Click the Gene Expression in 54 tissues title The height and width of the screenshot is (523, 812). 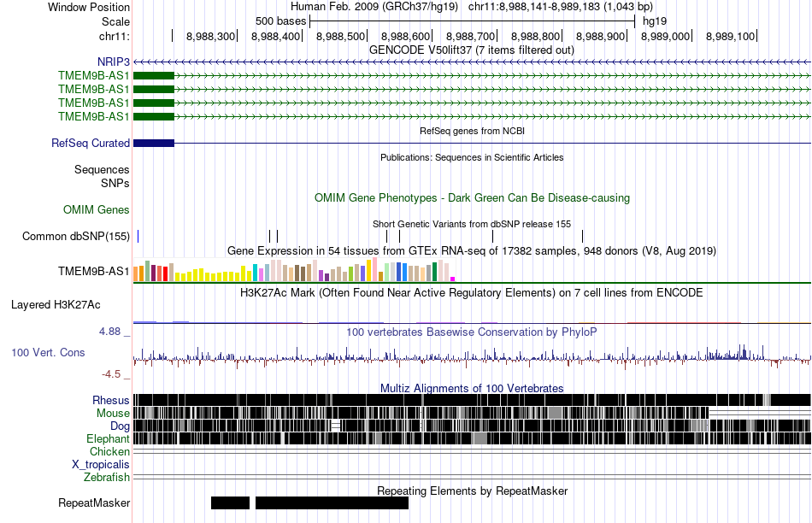(x=472, y=251)
